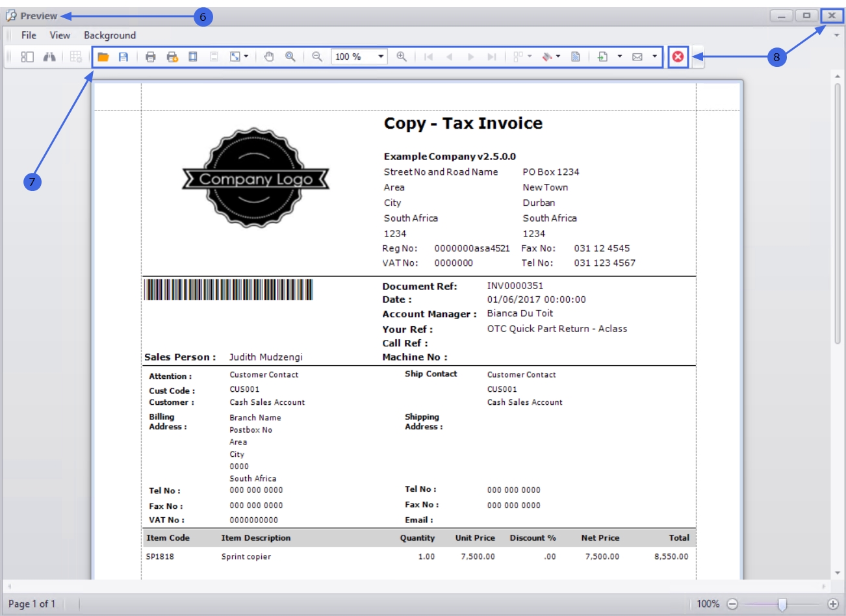Viewport: 846px width, 616px height.
Task: Toggle the thumbnails panel button
Action: click(x=27, y=57)
